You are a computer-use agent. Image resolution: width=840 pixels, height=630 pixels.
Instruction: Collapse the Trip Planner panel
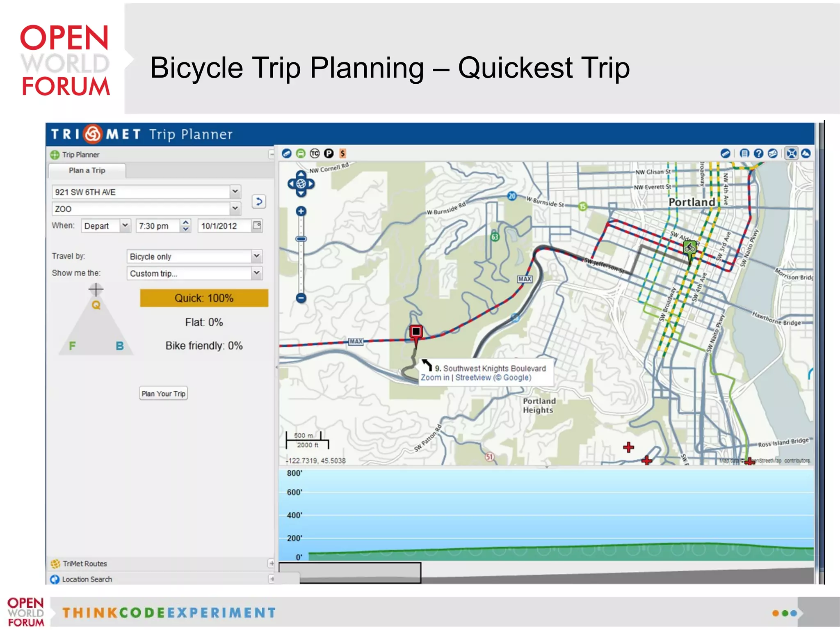tap(271, 155)
